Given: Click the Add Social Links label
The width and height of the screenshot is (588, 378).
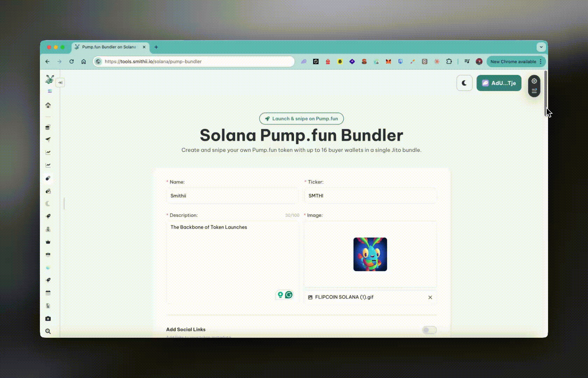Looking at the screenshot, I should coord(186,329).
